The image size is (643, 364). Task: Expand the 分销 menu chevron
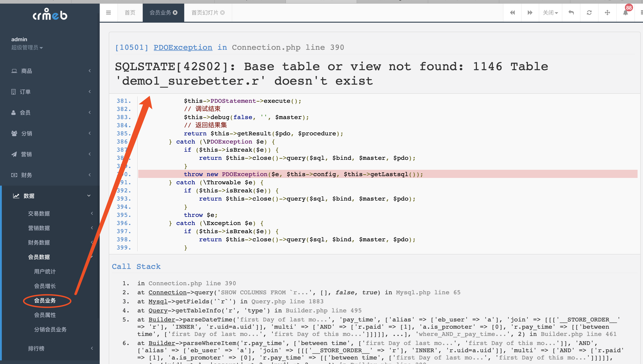point(89,133)
